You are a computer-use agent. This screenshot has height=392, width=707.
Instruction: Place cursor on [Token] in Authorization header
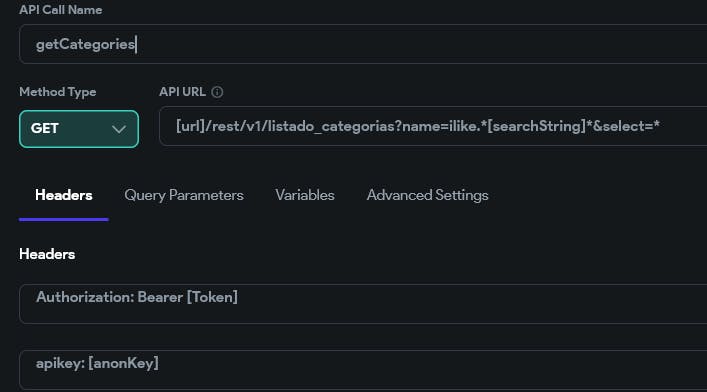tap(212, 297)
